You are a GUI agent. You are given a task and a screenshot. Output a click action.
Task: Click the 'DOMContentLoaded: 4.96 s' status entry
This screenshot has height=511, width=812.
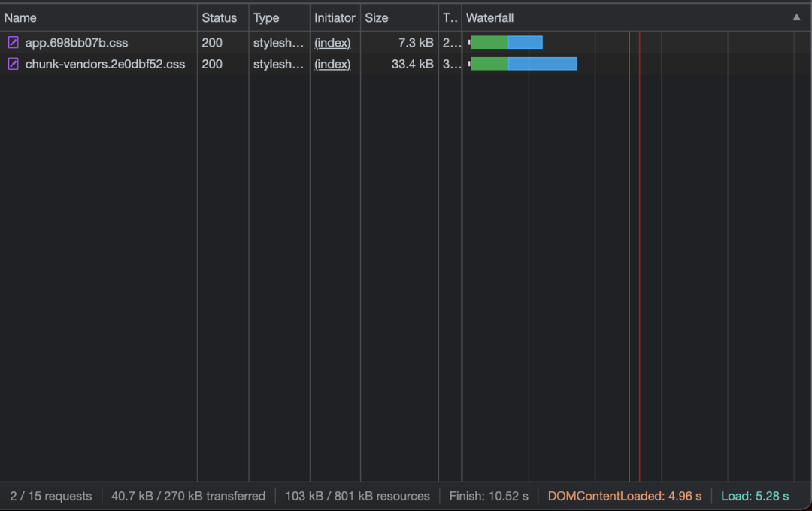[x=625, y=496]
